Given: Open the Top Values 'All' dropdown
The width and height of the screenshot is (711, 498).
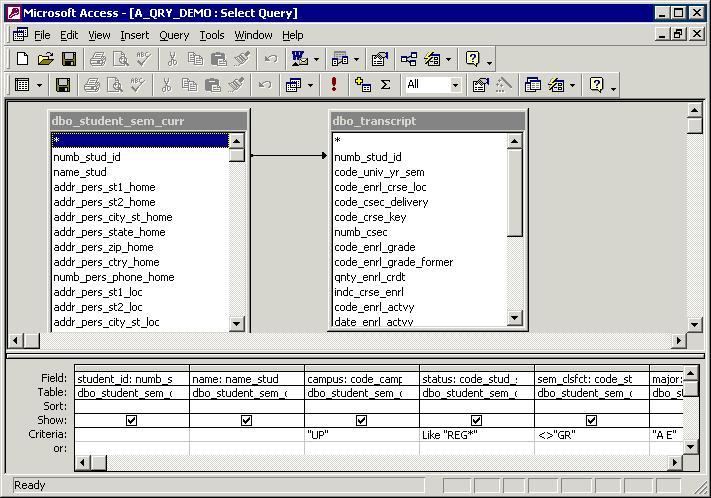Looking at the screenshot, I should tap(455, 85).
